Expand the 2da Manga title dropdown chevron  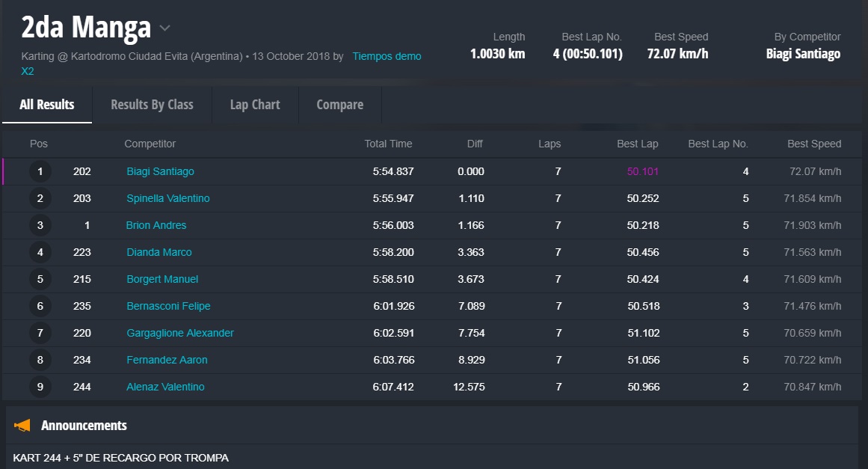(165, 29)
